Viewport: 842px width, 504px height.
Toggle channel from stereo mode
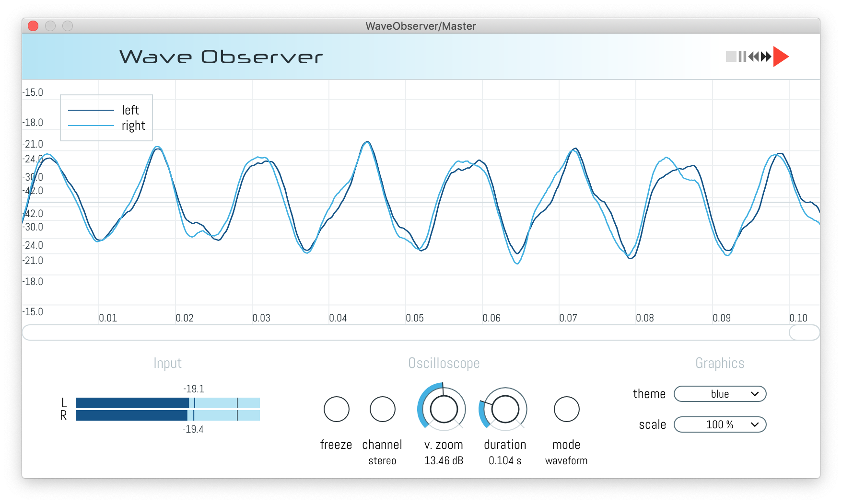382,409
